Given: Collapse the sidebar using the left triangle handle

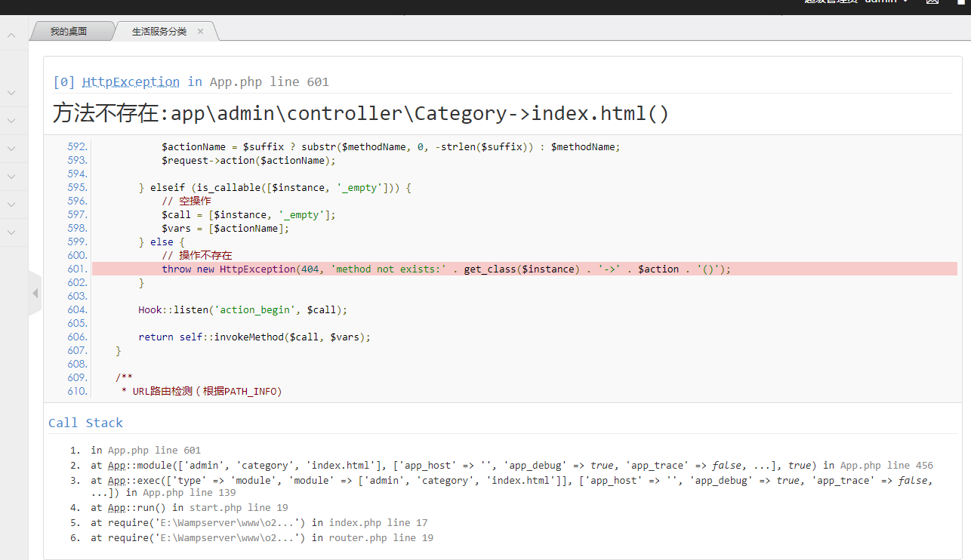Looking at the screenshot, I should pos(35,292).
